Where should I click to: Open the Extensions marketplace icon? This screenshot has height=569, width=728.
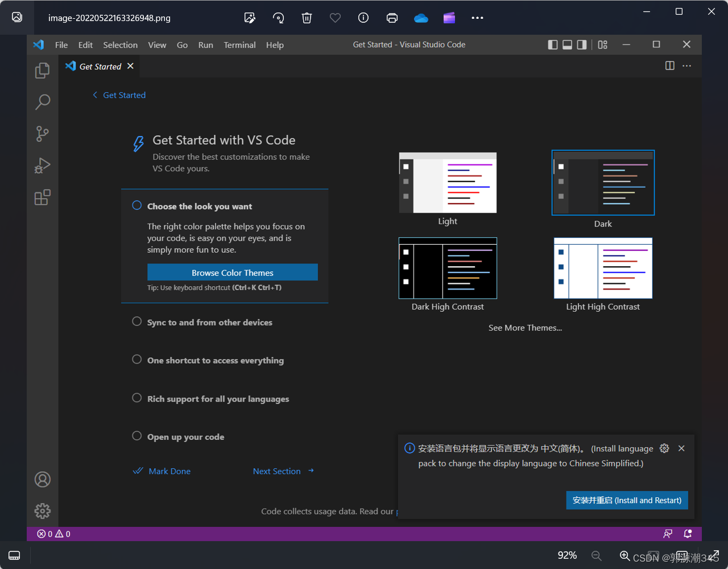pos(43,197)
